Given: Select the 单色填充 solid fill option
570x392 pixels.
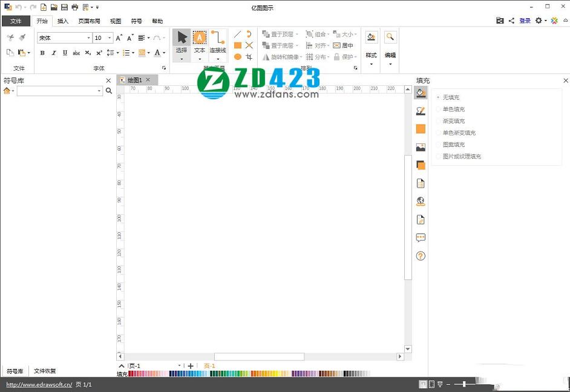Looking at the screenshot, I should (x=451, y=109).
